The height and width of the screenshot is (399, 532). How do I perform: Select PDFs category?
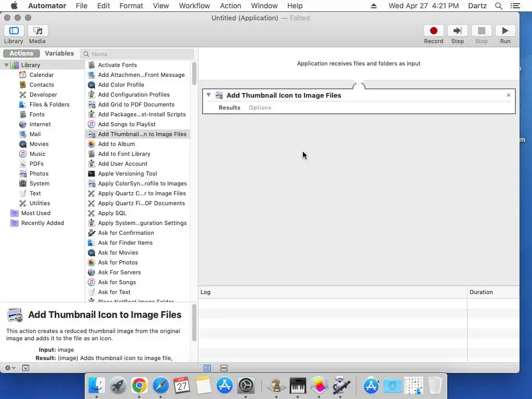36,164
